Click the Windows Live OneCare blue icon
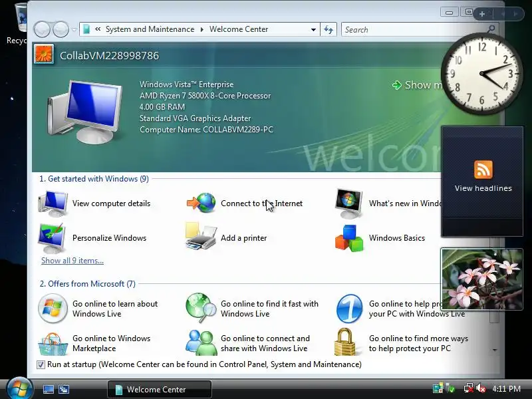Viewport: 532px width, 399px height. pos(349,309)
